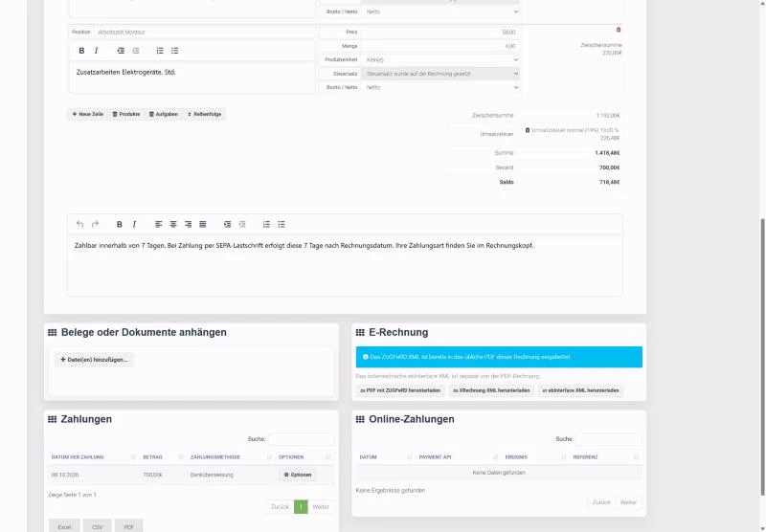
Task: Export Zahlungen table as Excel
Action: (64, 526)
